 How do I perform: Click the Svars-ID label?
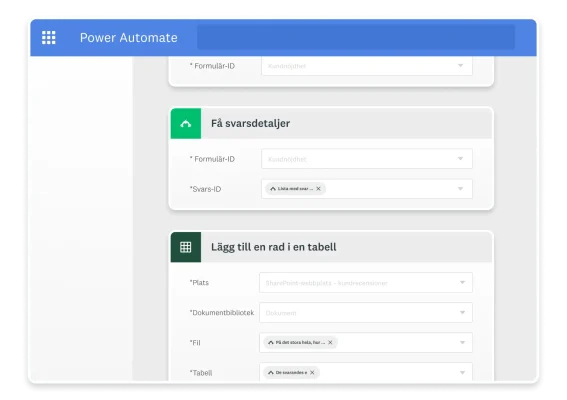pos(205,189)
